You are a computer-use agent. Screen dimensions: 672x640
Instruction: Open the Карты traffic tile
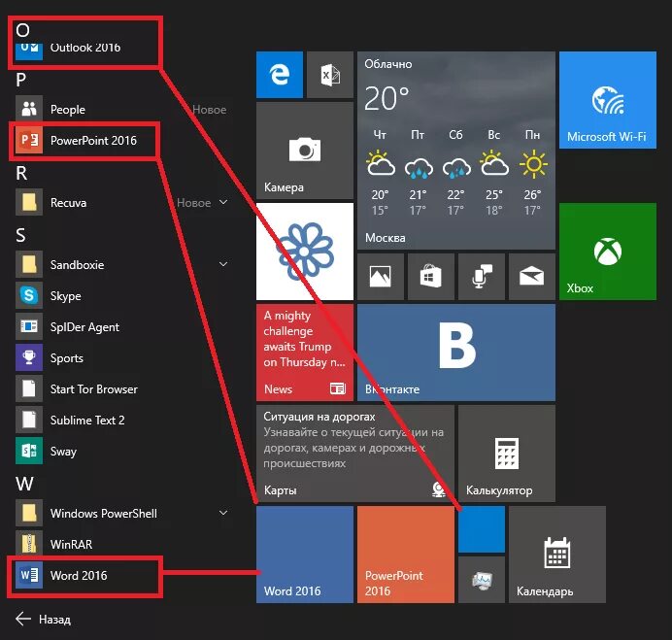pyautogui.click(x=355, y=454)
